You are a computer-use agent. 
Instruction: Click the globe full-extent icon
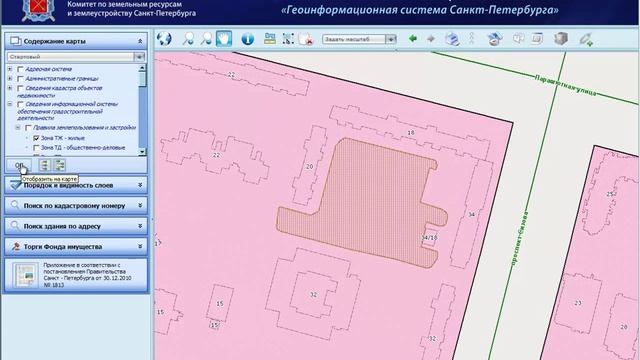pyautogui.click(x=164, y=39)
